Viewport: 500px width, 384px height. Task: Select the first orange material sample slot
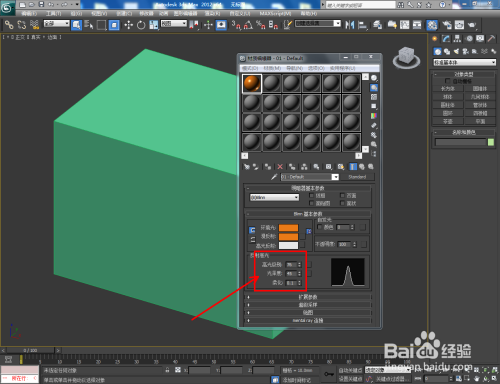point(252,83)
